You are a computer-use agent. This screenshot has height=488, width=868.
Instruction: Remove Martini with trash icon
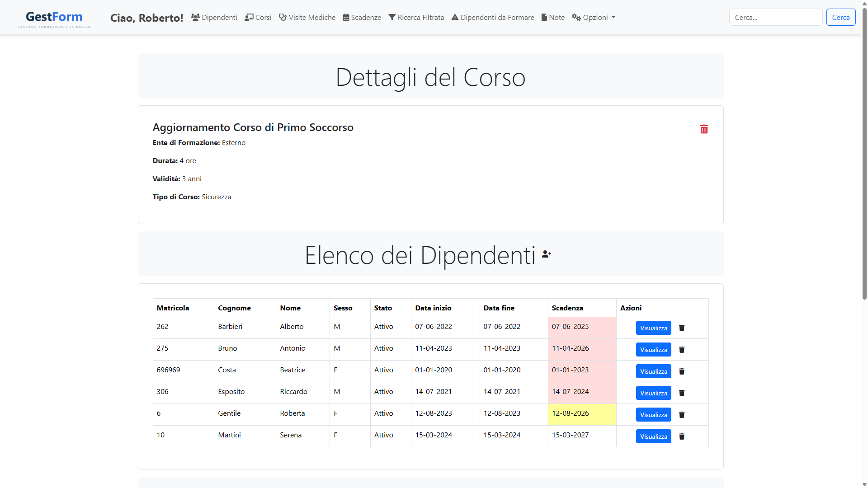point(682,436)
